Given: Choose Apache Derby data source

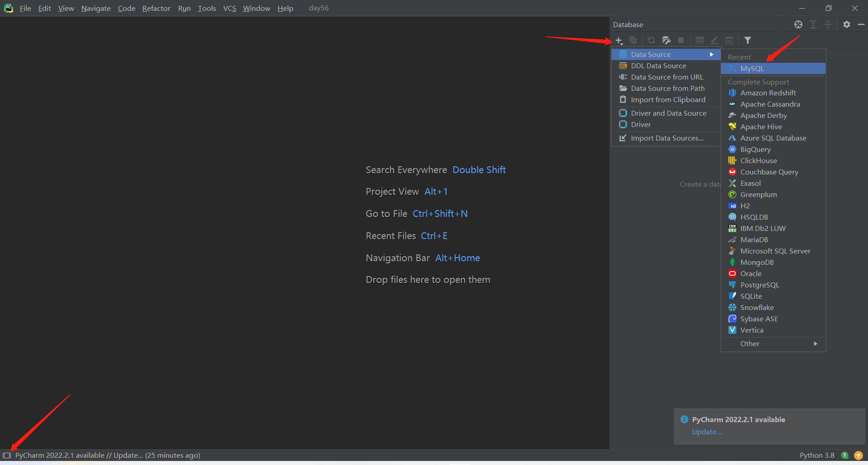Looking at the screenshot, I should [773, 115].
